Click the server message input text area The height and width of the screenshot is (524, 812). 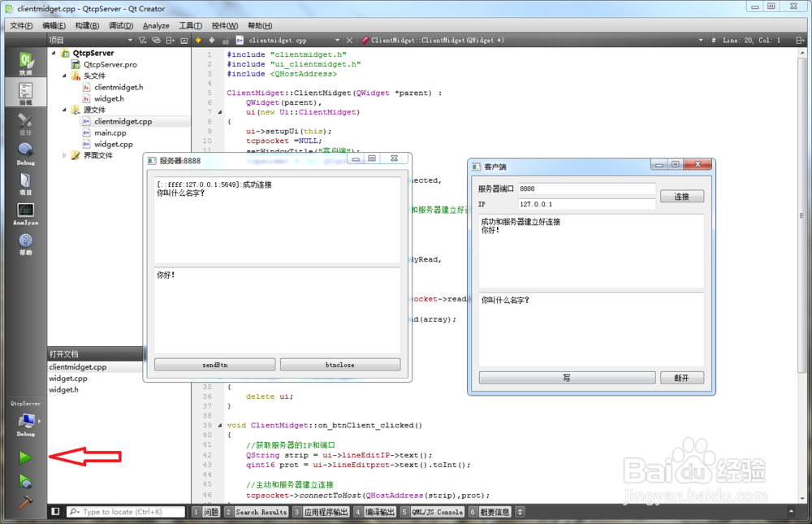click(x=278, y=310)
